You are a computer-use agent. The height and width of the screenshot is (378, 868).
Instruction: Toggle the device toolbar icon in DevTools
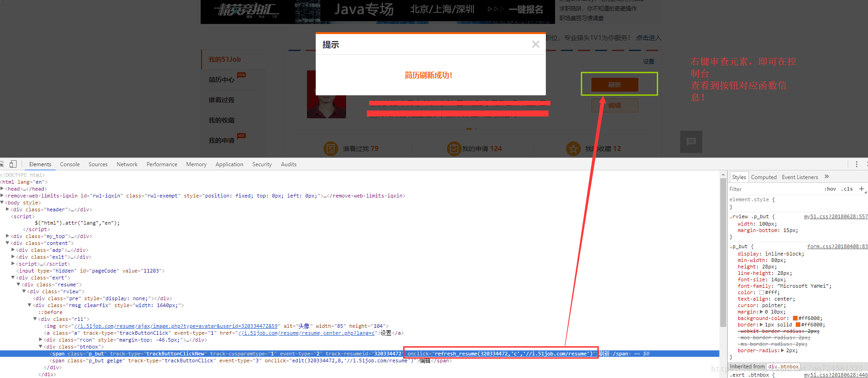13,164
